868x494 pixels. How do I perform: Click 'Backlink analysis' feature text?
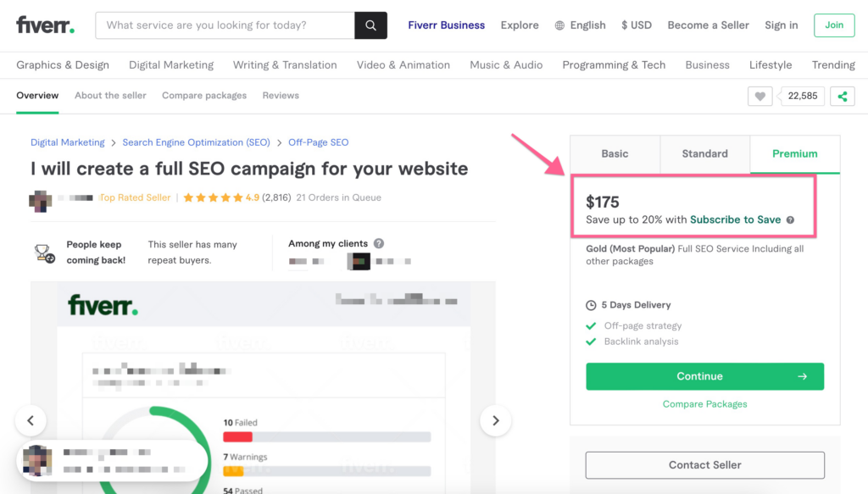point(641,341)
